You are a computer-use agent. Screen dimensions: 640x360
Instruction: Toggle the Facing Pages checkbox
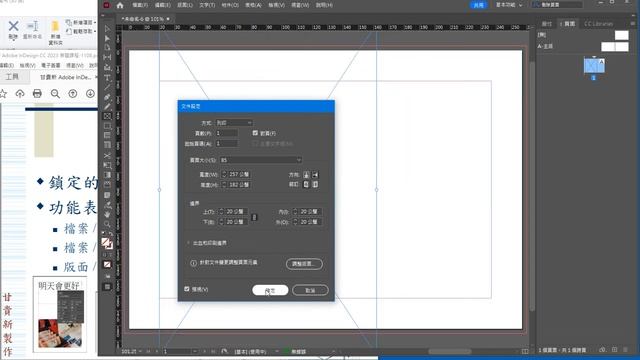point(255,133)
